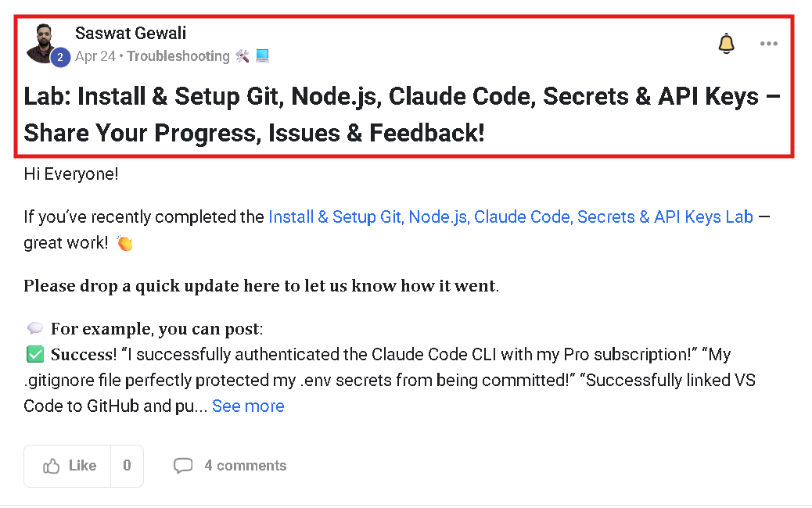This screenshot has width=812, height=508.
Task: Click the clapping hands emoji
Action: click(125, 242)
